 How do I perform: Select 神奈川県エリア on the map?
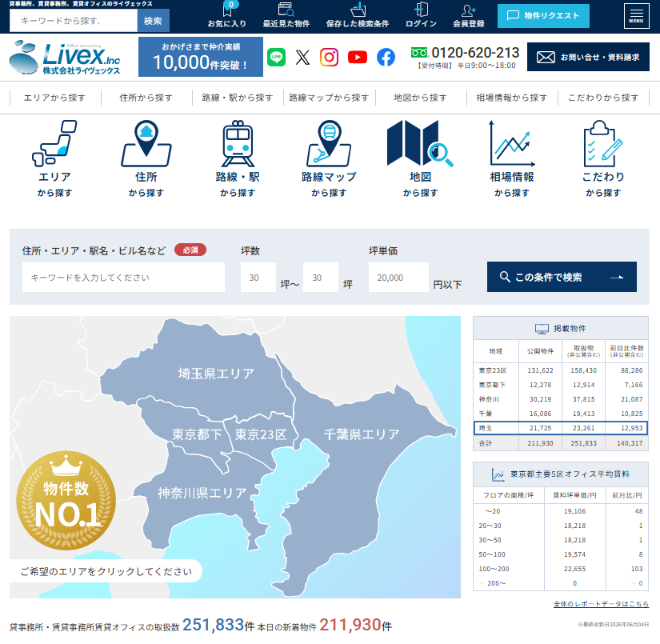coord(202,493)
